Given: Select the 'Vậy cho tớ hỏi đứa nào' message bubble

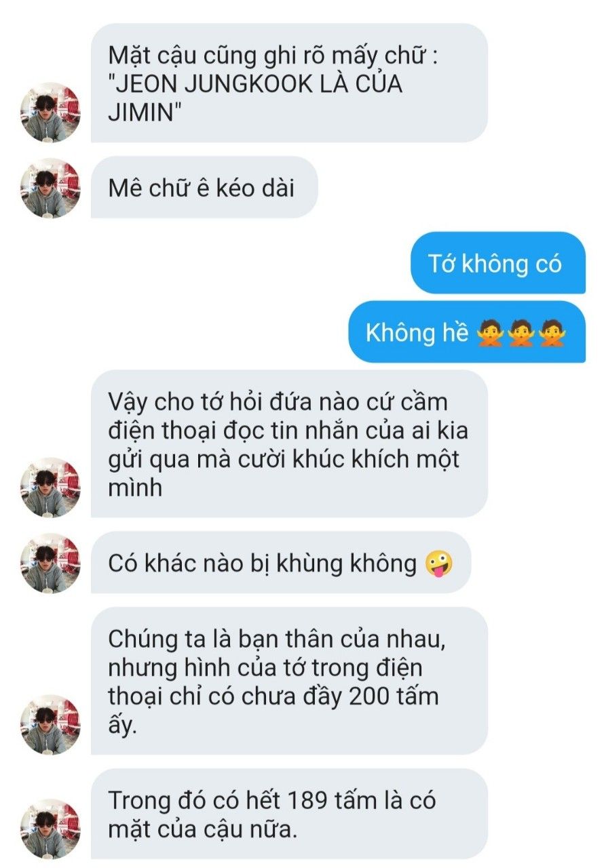Looking at the screenshot, I should pyautogui.click(x=289, y=444).
